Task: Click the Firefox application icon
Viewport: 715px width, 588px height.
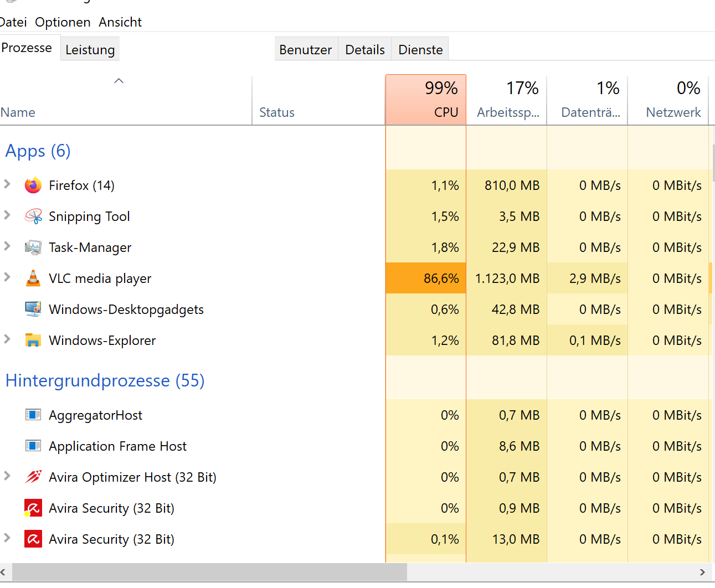Action: point(33,185)
